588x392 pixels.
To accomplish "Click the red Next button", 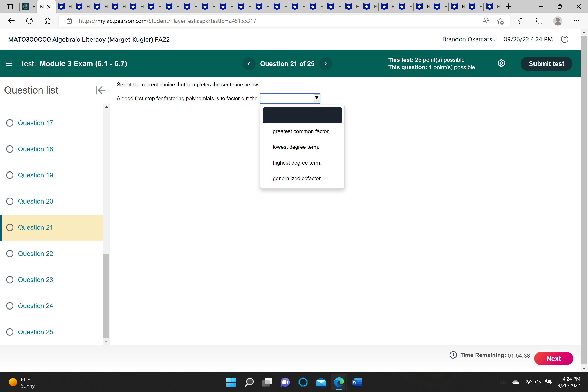I will click(553, 358).
